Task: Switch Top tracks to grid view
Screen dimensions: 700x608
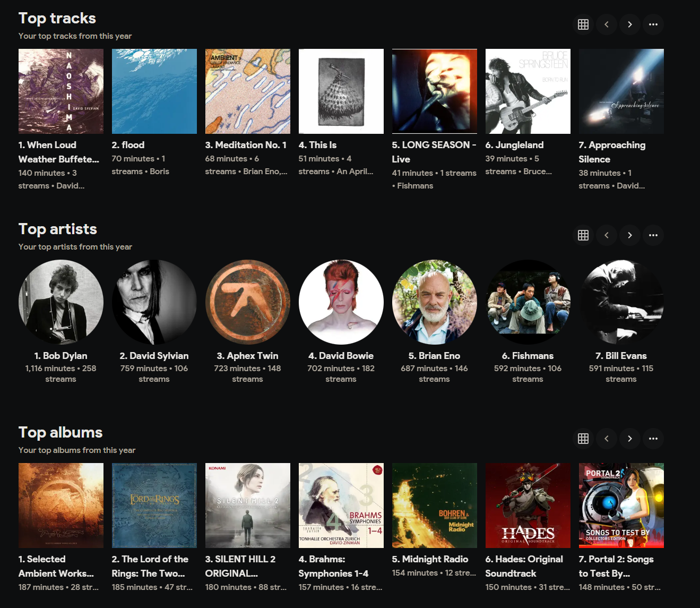Action: click(583, 24)
